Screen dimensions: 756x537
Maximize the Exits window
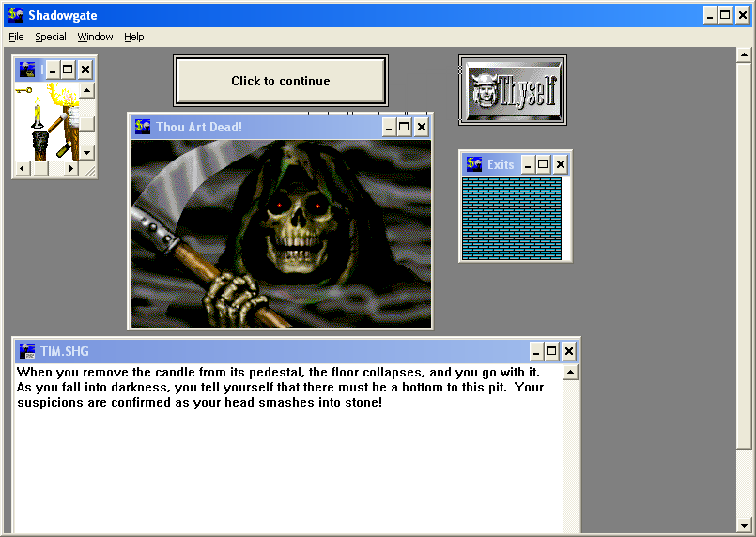coord(543,165)
